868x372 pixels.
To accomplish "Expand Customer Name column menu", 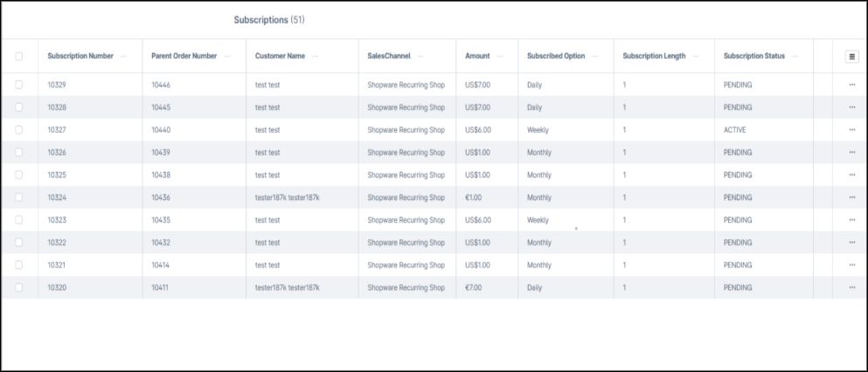I will tap(315, 57).
